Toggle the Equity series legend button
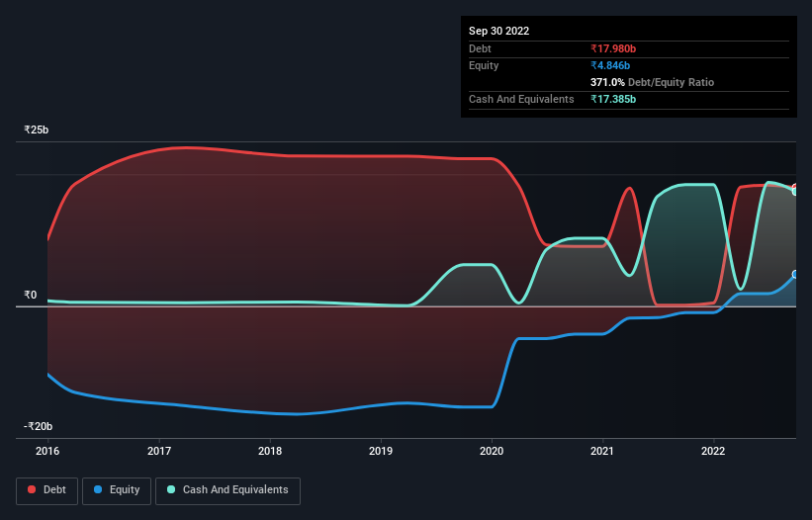The height and width of the screenshot is (520, 812). click(117, 490)
